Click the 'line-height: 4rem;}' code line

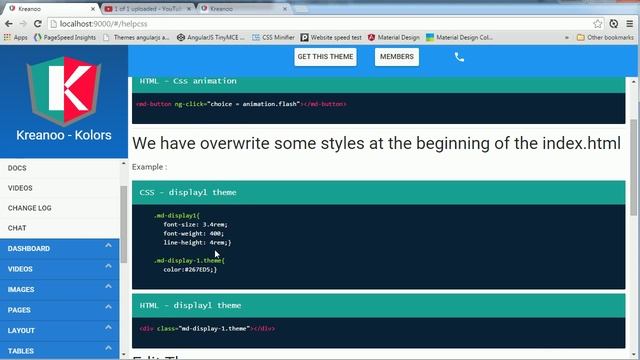(197, 242)
